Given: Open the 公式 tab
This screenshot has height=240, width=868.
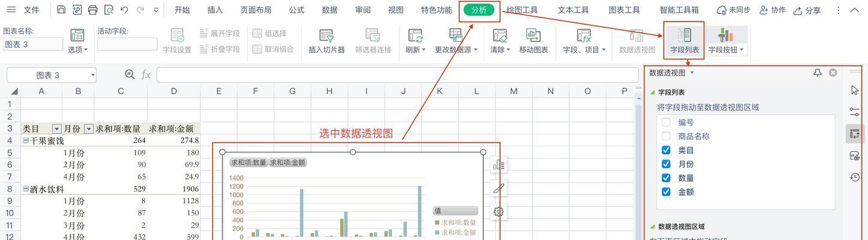Looking at the screenshot, I should tap(297, 10).
